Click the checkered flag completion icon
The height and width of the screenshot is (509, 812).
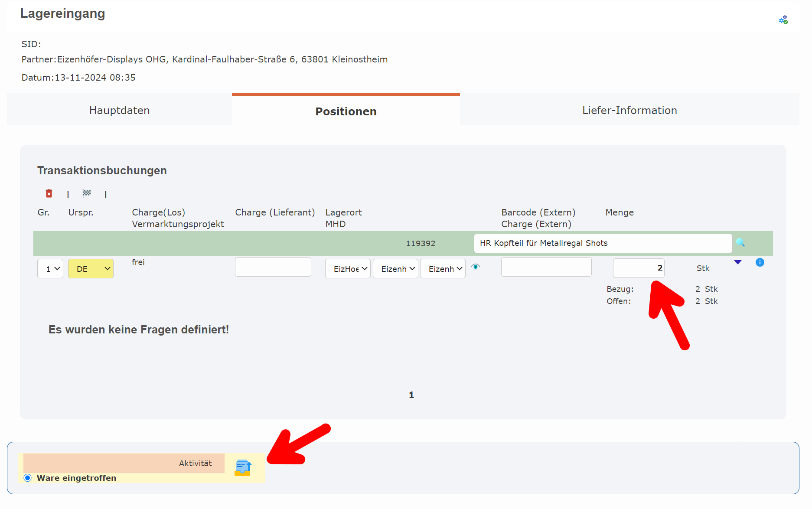pyautogui.click(x=87, y=193)
